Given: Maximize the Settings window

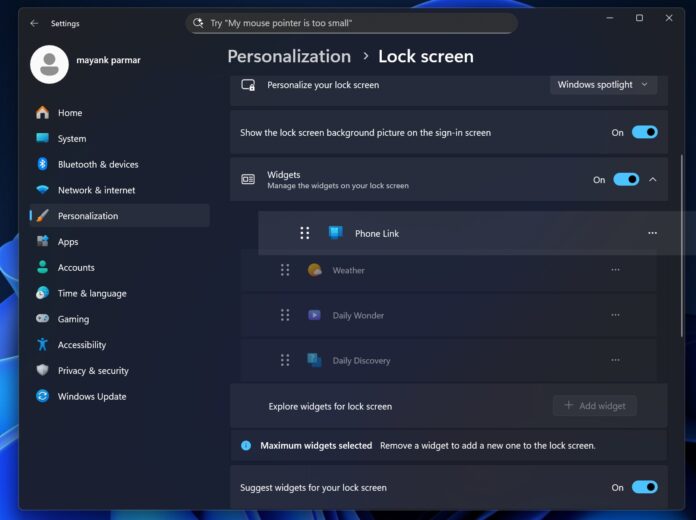Looking at the screenshot, I should [x=639, y=18].
